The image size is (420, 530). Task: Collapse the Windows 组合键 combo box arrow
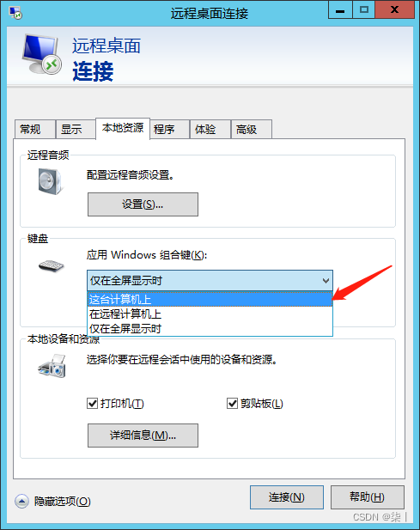pyautogui.click(x=326, y=281)
